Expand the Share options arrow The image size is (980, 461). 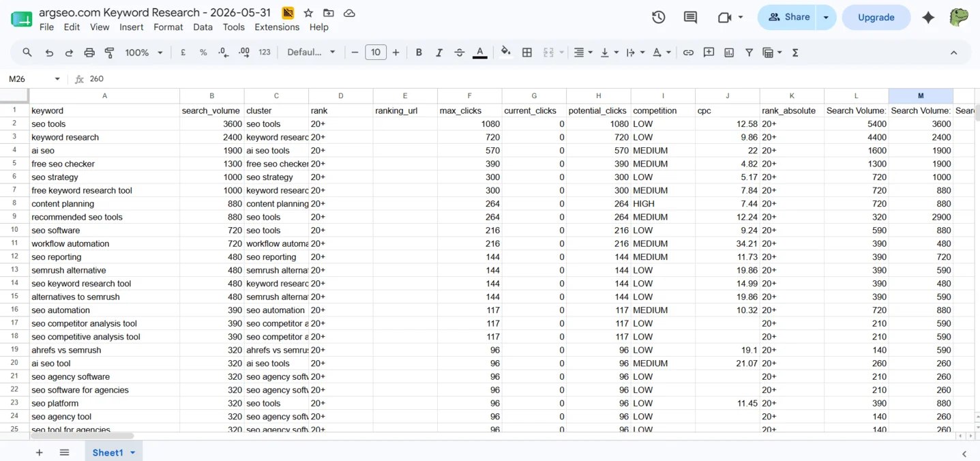[x=826, y=18]
